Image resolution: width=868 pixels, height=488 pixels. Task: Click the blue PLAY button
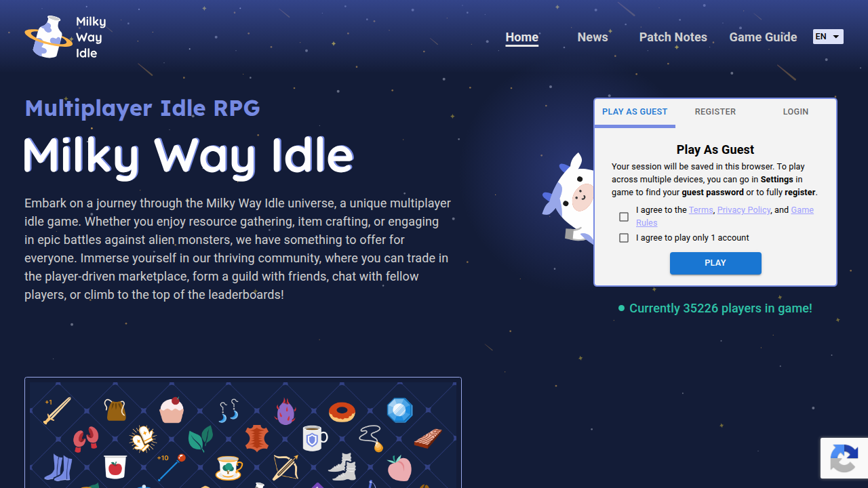coord(715,263)
